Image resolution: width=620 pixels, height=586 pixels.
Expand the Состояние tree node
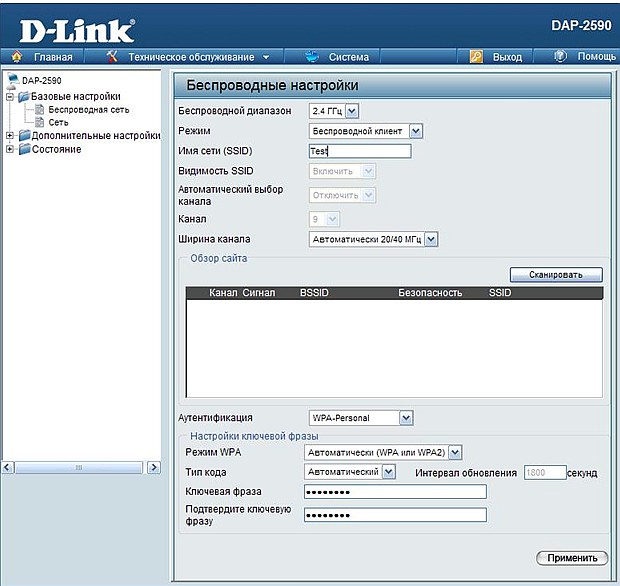pyautogui.click(x=10, y=150)
